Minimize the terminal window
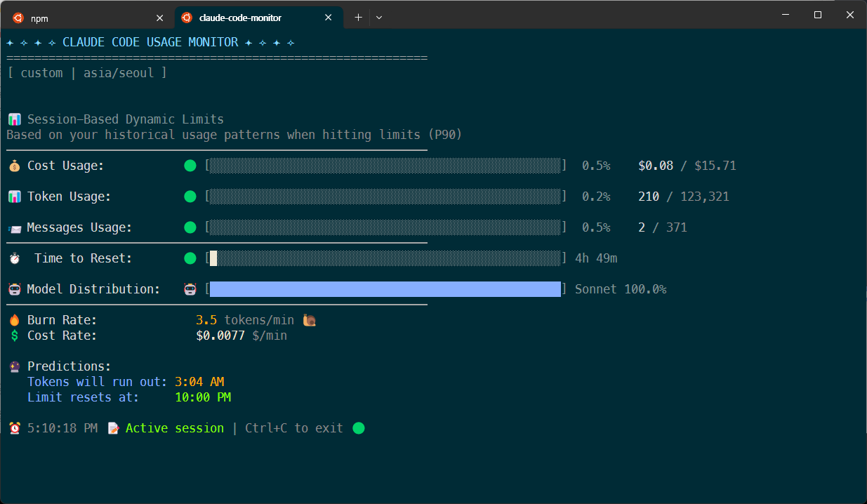The width and height of the screenshot is (867, 504). tap(785, 15)
